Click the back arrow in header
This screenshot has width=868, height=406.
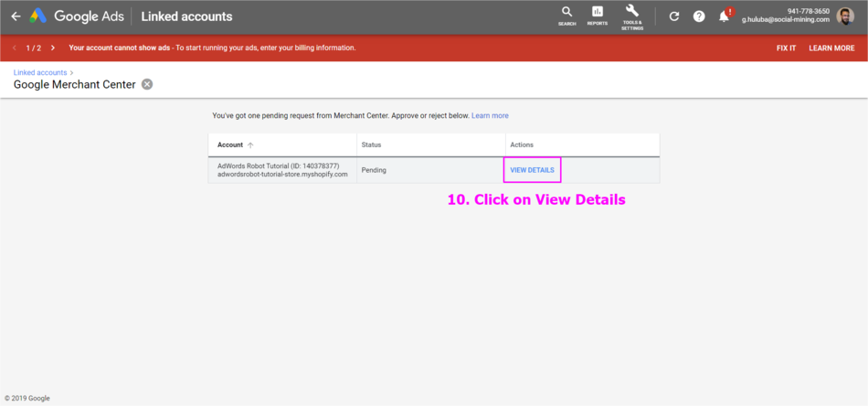coord(16,16)
